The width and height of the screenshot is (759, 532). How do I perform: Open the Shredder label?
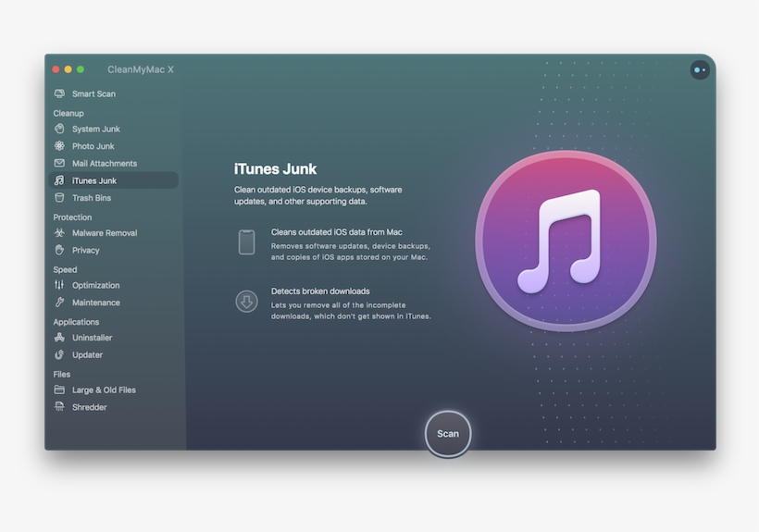tap(89, 407)
